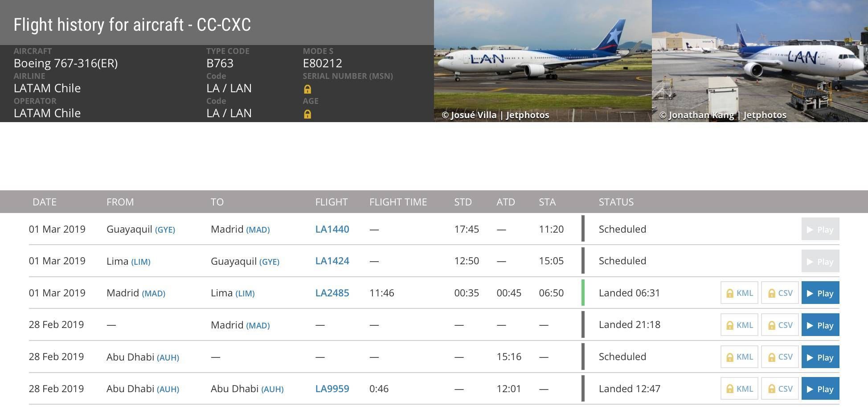The width and height of the screenshot is (868, 410).
Task: Download KML for Madrid to Lima flight
Action: [x=739, y=293]
